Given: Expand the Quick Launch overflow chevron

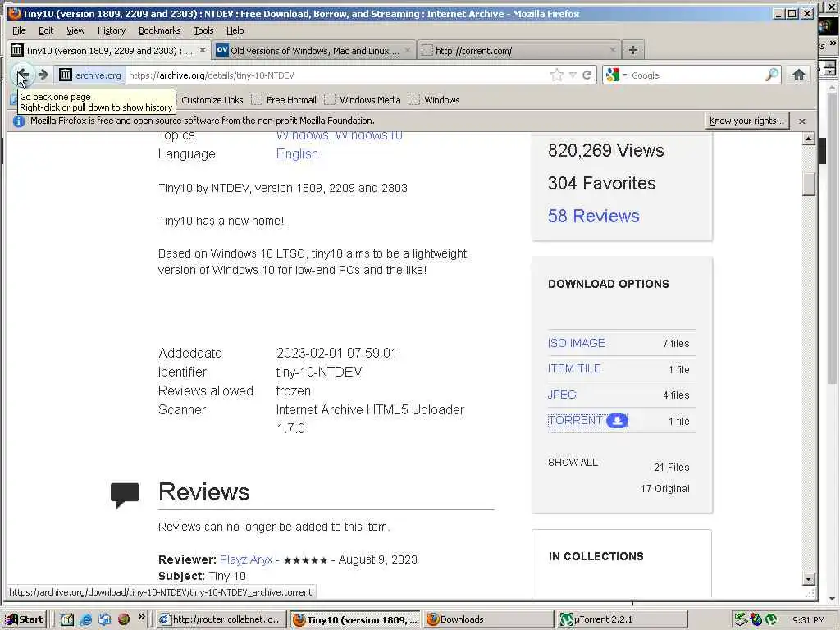Looking at the screenshot, I should coord(141,617).
